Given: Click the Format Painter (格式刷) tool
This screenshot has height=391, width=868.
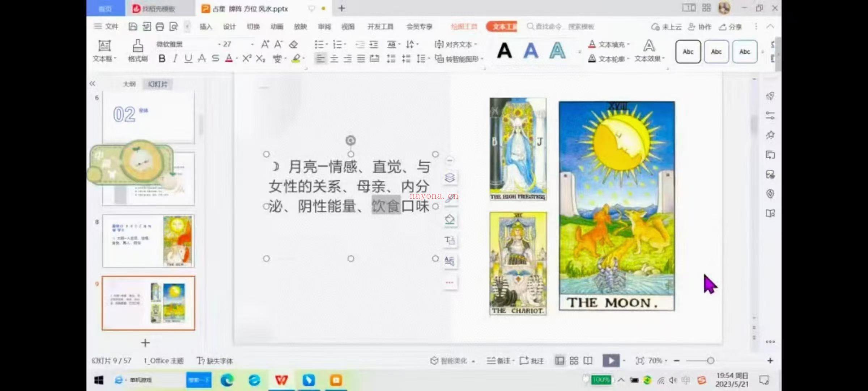Looking at the screenshot, I should (137, 51).
